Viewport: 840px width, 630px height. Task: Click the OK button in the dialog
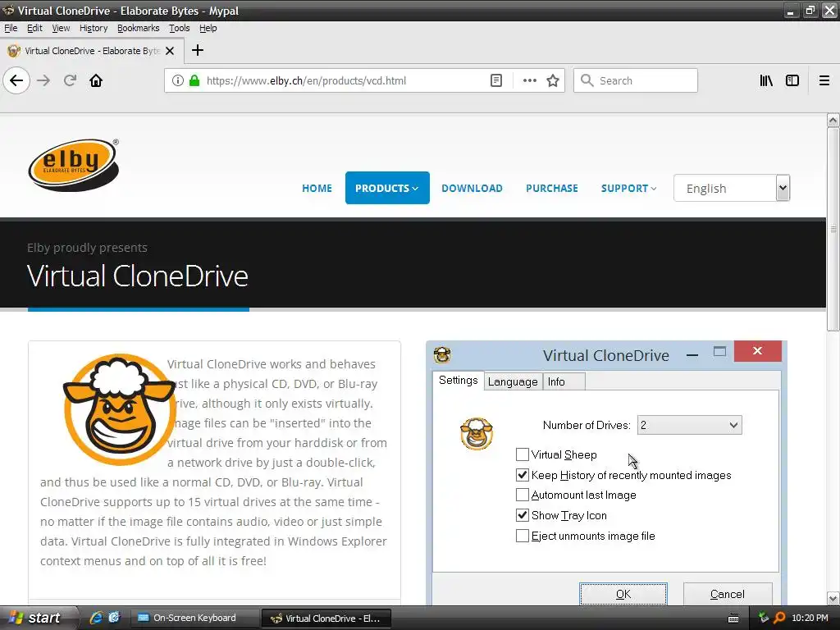click(x=623, y=594)
